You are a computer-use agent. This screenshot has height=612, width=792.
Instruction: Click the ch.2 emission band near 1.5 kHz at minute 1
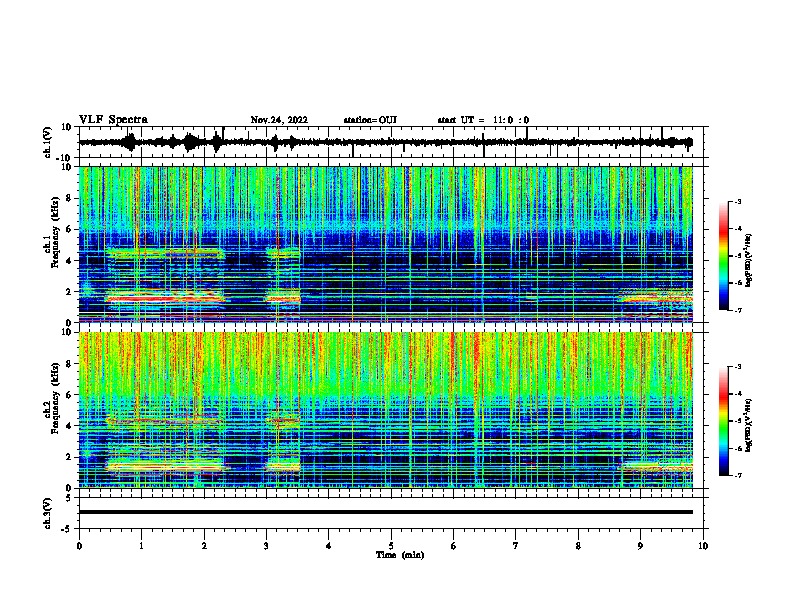[165, 467]
